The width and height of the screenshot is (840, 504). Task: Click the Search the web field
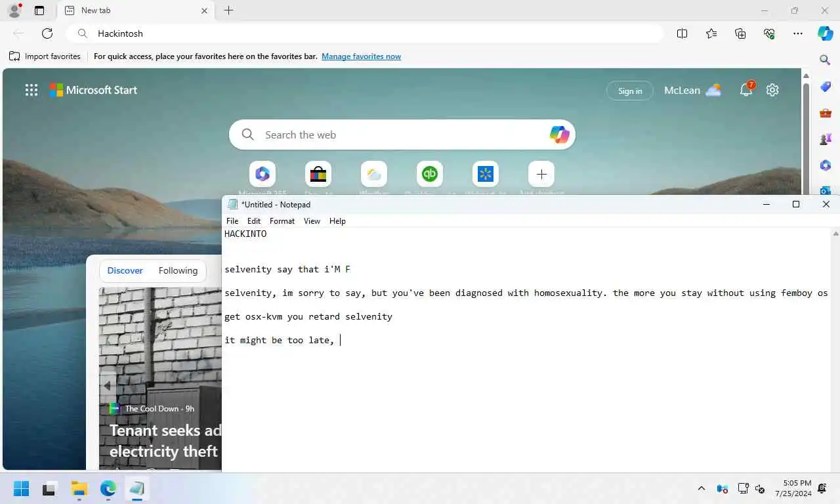coord(402,135)
